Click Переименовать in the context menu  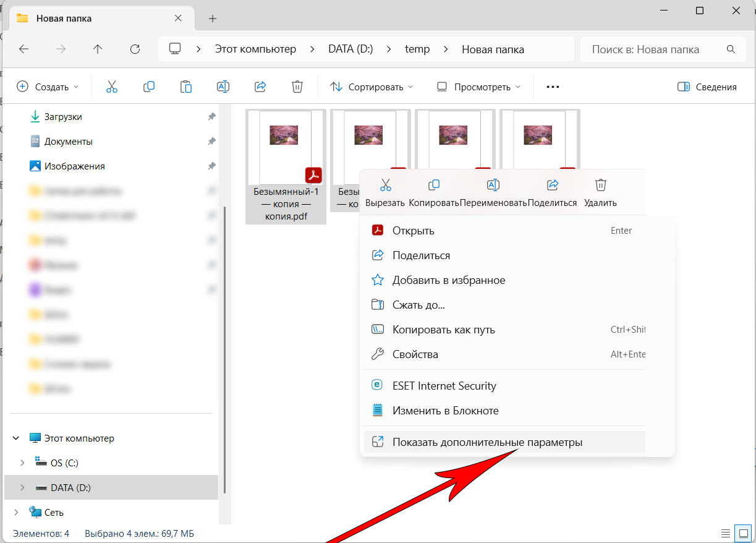pos(493,193)
